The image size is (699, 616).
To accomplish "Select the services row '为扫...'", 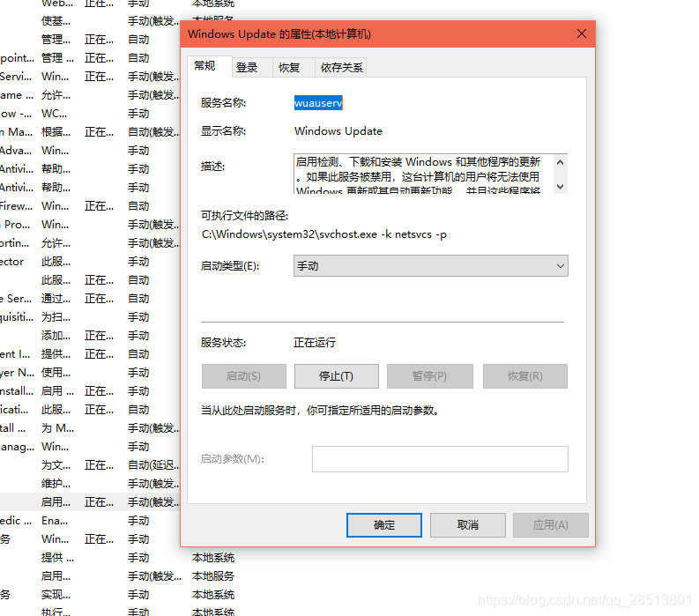I will click(90, 317).
